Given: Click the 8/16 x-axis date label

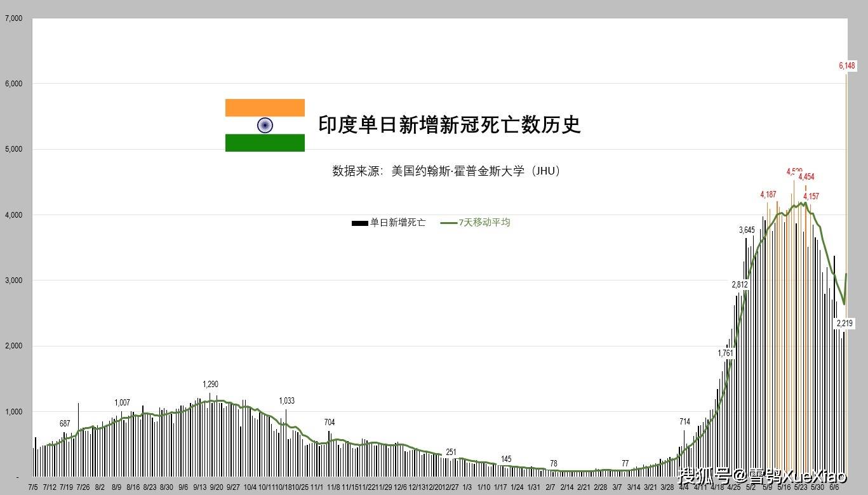Looking at the screenshot, I should (133, 487).
